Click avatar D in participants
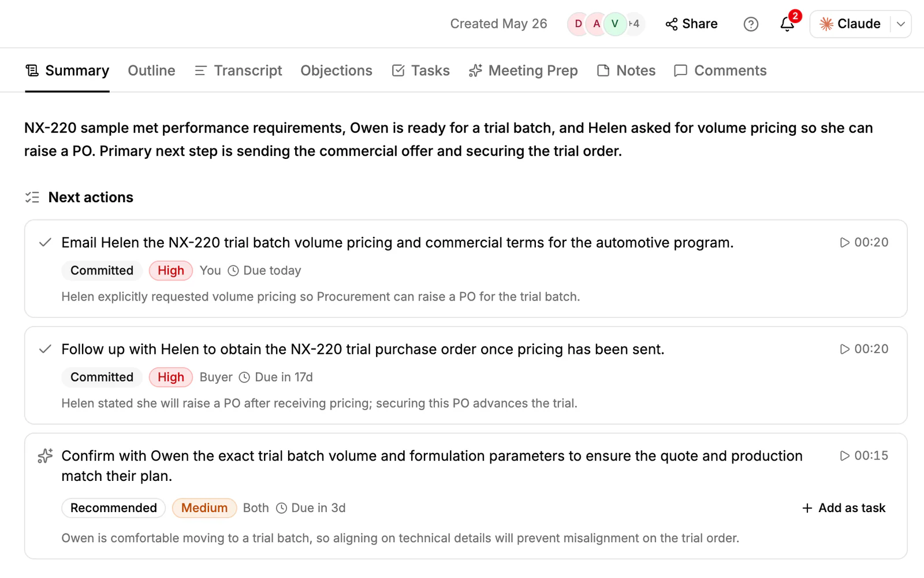This screenshot has width=924, height=578. [x=578, y=24]
